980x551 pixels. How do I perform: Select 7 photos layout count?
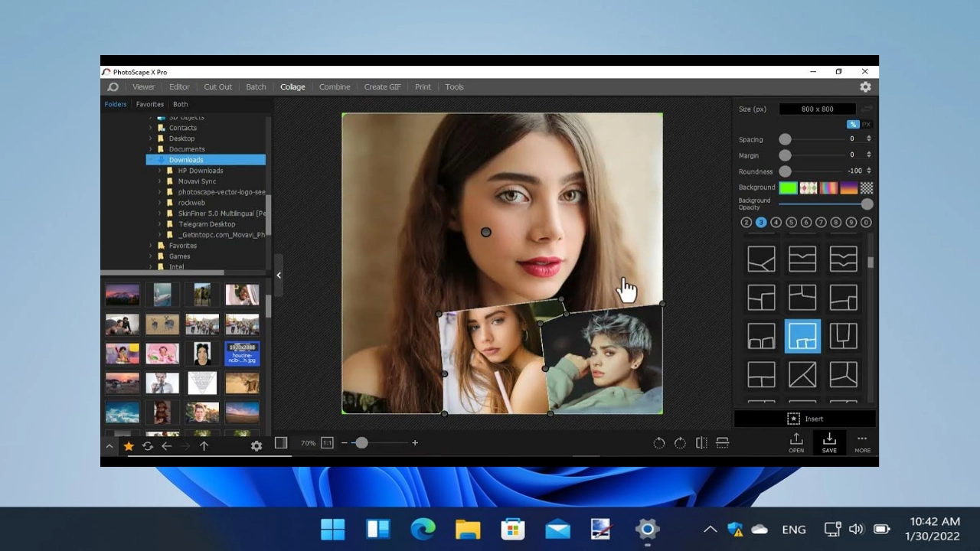point(821,223)
